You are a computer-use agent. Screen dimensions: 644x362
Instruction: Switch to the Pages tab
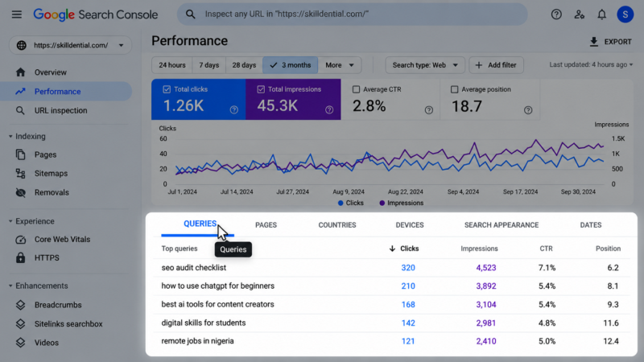(x=266, y=225)
